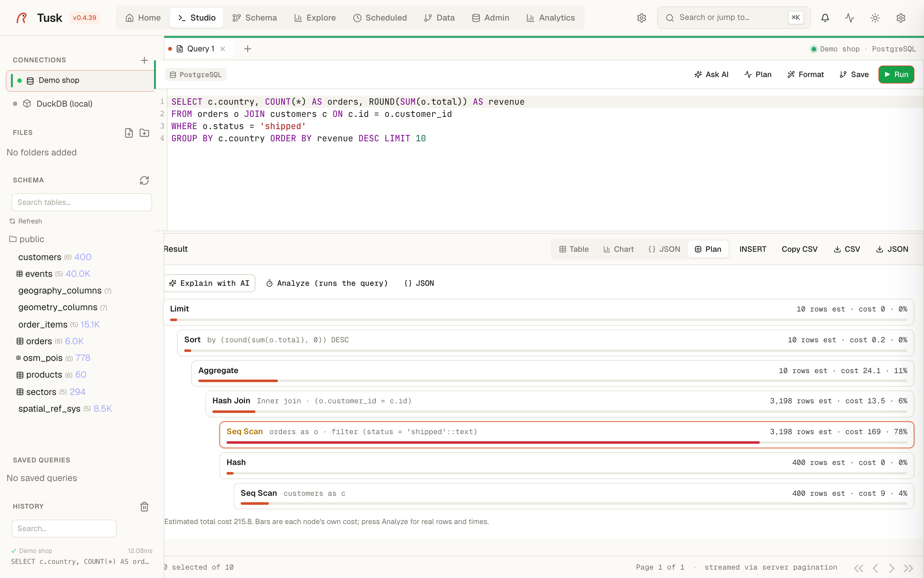Open the activity pulse icon

tap(850, 18)
